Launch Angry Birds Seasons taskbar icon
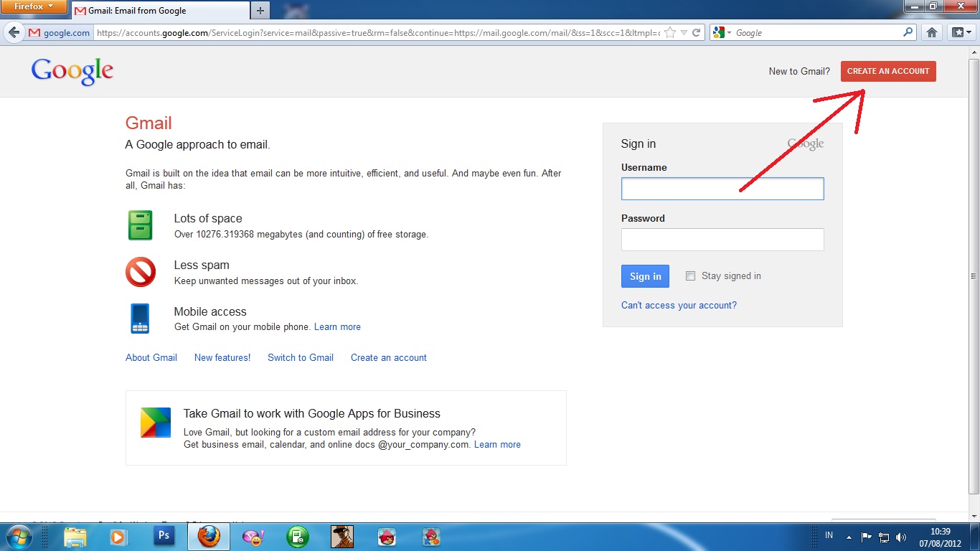This screenshot has height=551, width=980. coord(431,537)
